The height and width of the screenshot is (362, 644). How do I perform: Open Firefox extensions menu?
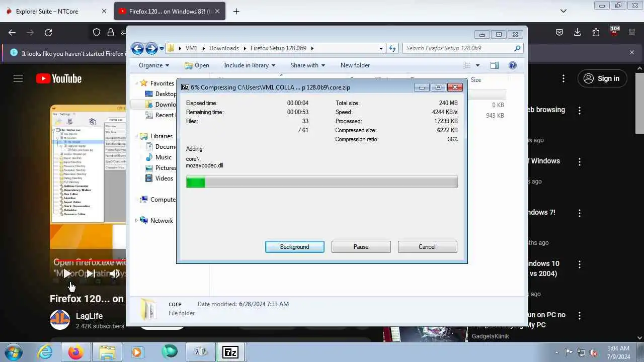point(596,33)
